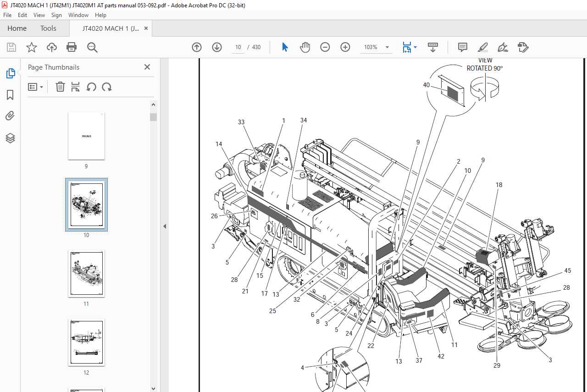Open the Find text magnifier tool
587x392 pixels.
click(x=92, y=47)
